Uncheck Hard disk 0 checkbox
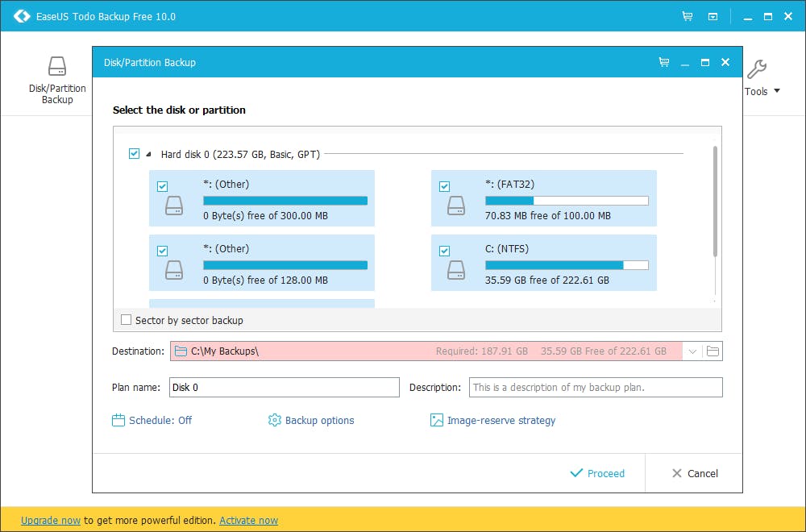Screen dimensions: 806x532 [x=134, y=154]
